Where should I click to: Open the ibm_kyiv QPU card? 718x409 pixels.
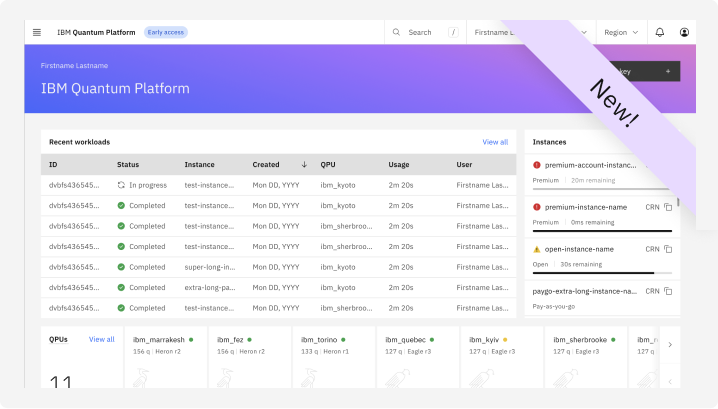pos(502,357)
